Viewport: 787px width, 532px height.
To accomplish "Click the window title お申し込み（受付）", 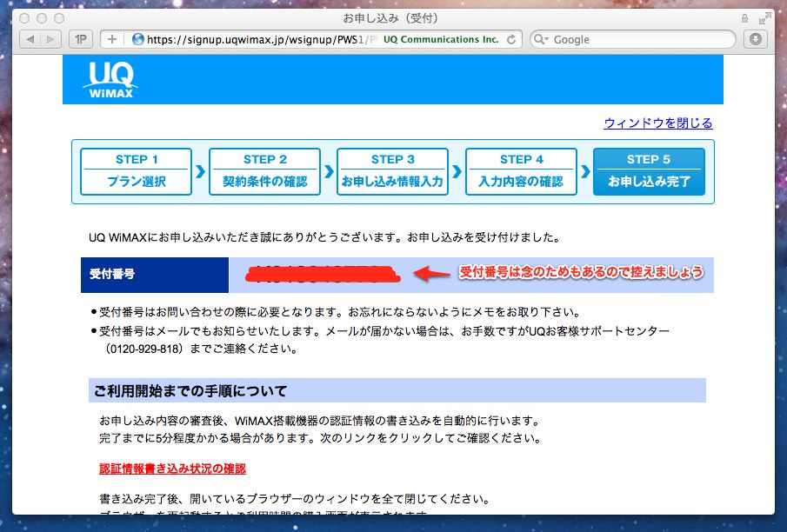I will (390, 18).
